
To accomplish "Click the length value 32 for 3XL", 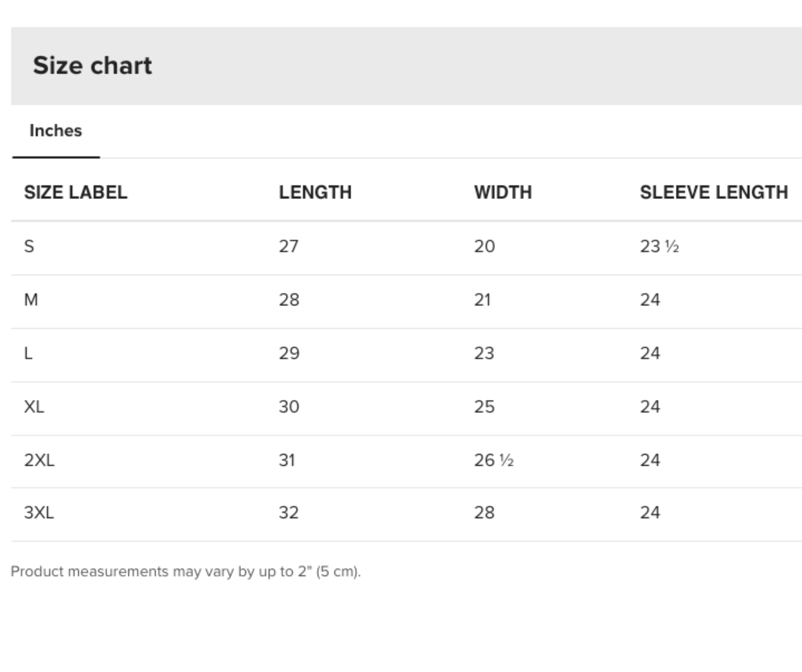I will point(289,513).
